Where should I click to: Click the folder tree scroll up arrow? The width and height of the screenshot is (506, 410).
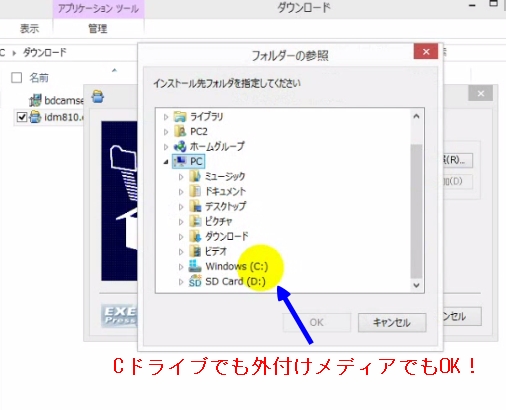coord(416,116)
